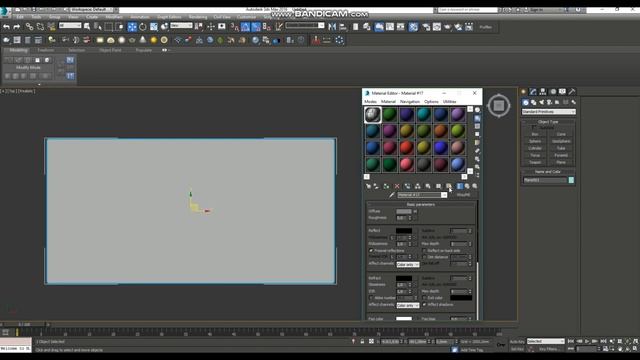This screenshot has width=640, height=360.
Task: Enable the Dim distance checkbox
Action: pyautogui.click(x=424, y=257)
